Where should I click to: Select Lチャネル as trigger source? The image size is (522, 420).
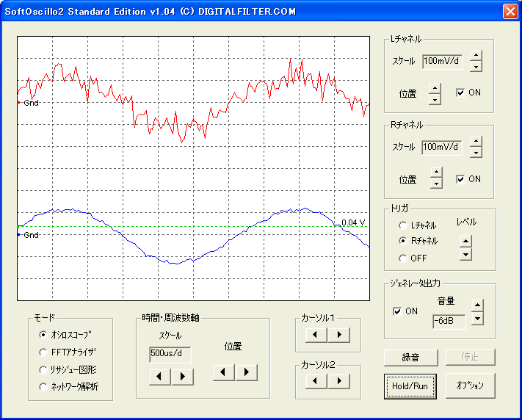pos(403,225)
